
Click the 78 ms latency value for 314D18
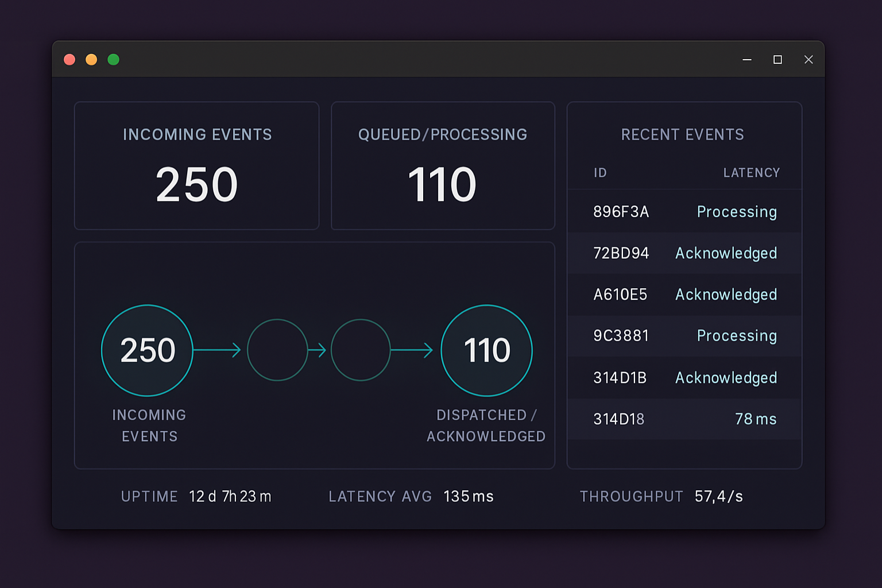click(x=755, y=419)
